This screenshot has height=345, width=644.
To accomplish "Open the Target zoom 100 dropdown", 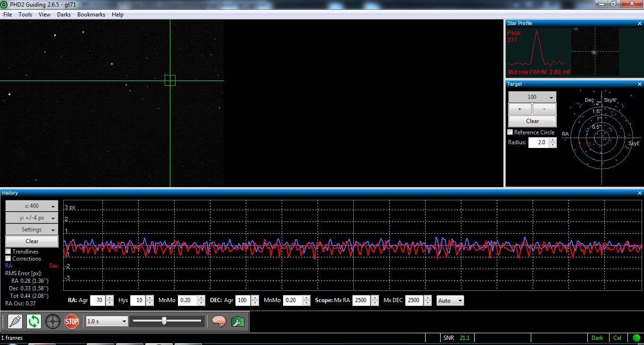I will pos(532,97).
